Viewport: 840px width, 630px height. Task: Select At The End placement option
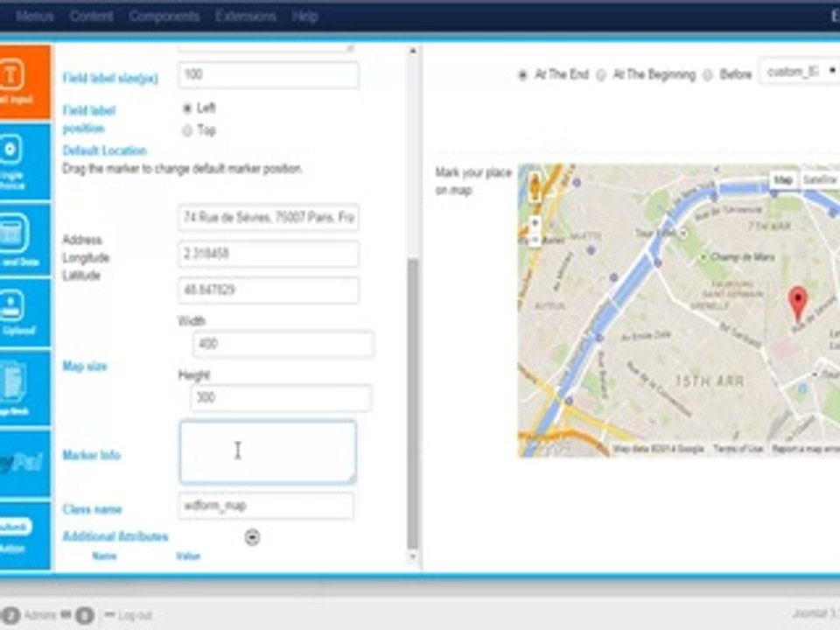pos(523,75)
